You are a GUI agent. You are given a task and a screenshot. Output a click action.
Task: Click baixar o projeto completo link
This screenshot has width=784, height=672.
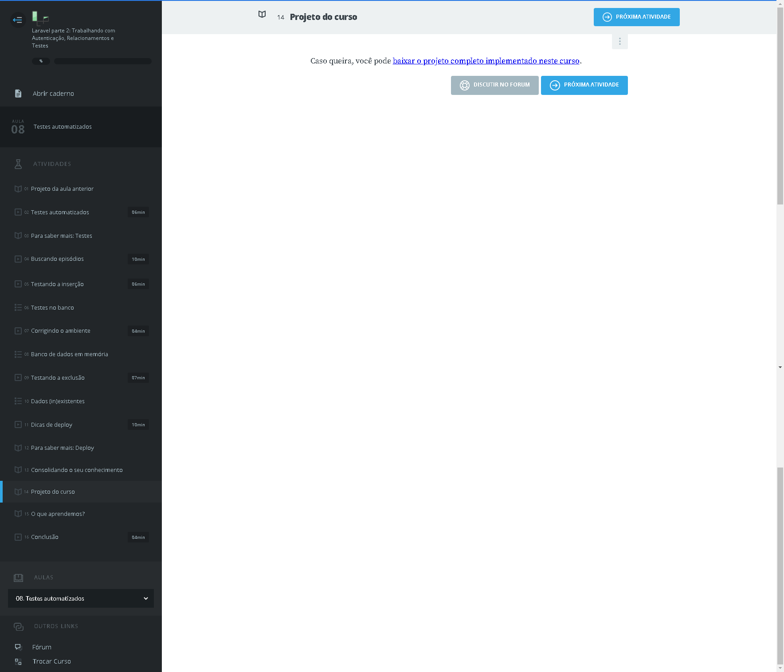click(486, 61)
